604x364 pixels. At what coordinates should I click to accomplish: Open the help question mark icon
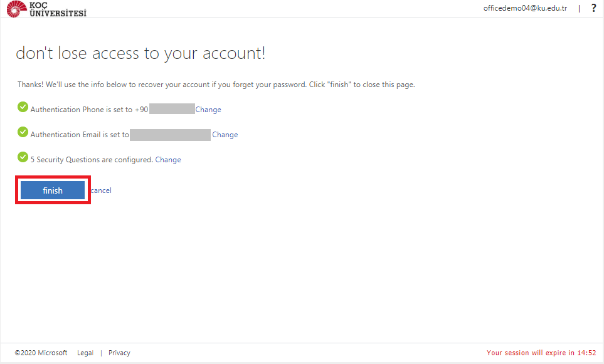(593, 8)
